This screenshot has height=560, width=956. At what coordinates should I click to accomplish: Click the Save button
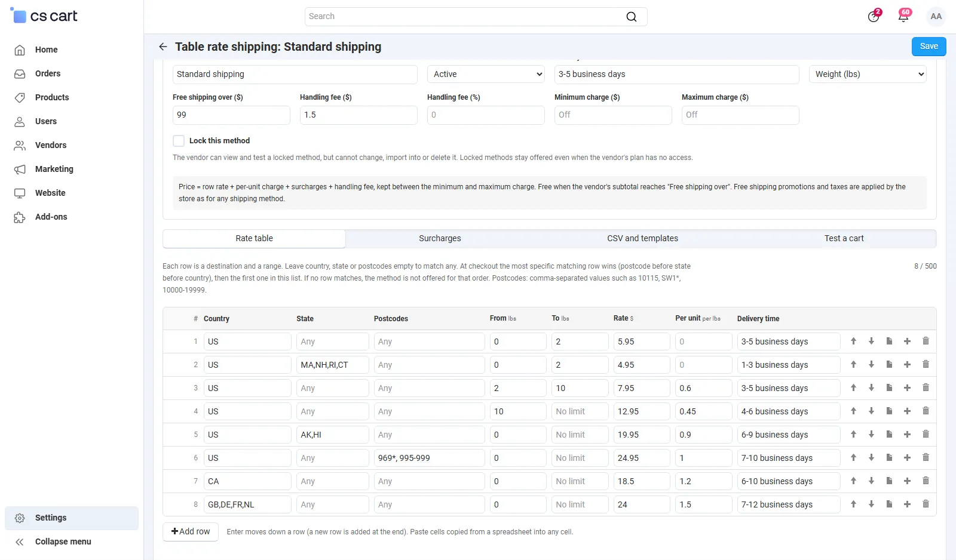(x=929, y=47)
